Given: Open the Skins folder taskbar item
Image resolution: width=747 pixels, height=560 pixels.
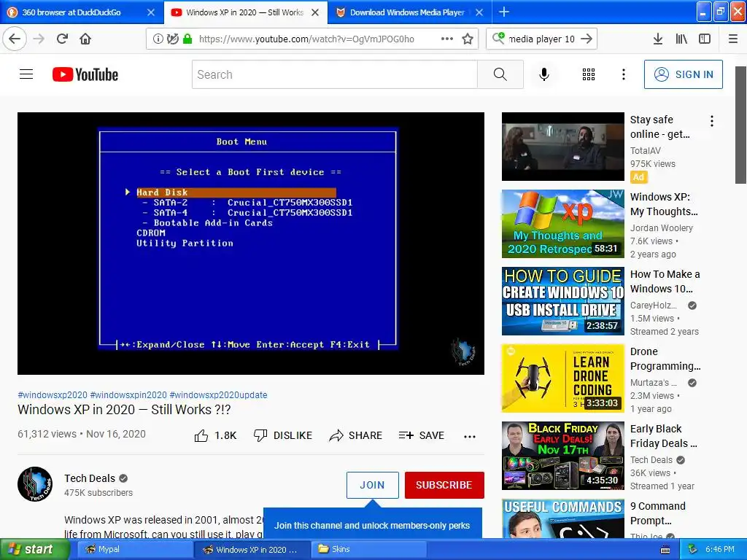Looking at the screenshot, I should (x=368, y=550).
